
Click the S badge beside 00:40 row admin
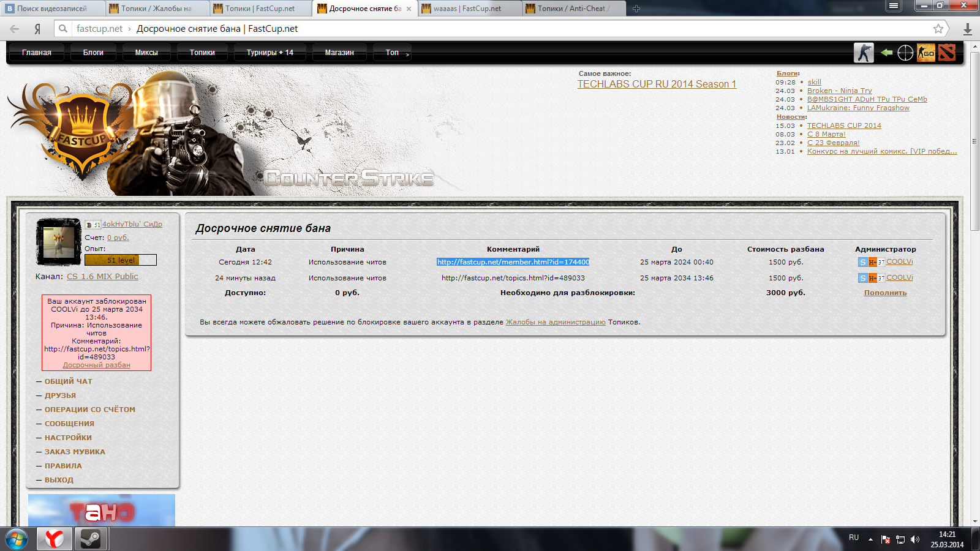coord(862,262)
